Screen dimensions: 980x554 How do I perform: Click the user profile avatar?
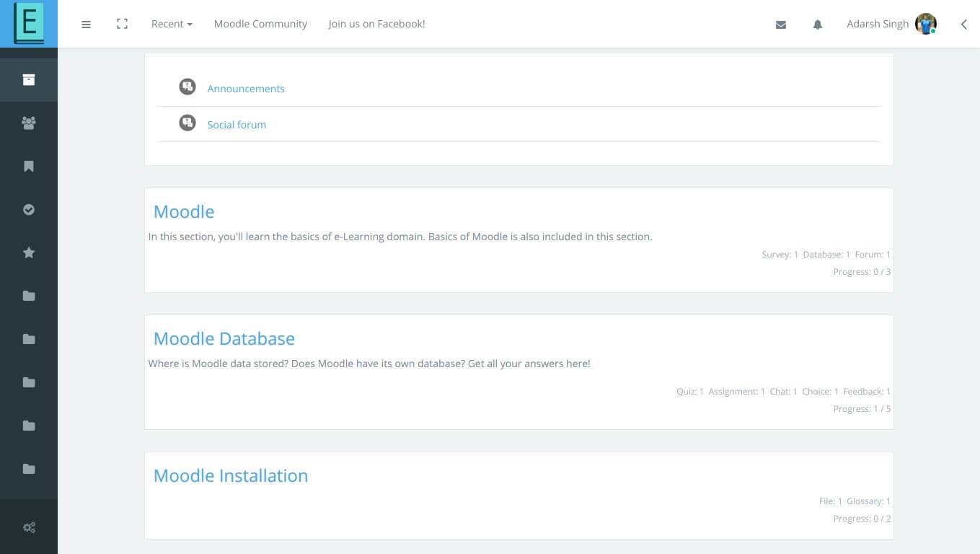925,24
